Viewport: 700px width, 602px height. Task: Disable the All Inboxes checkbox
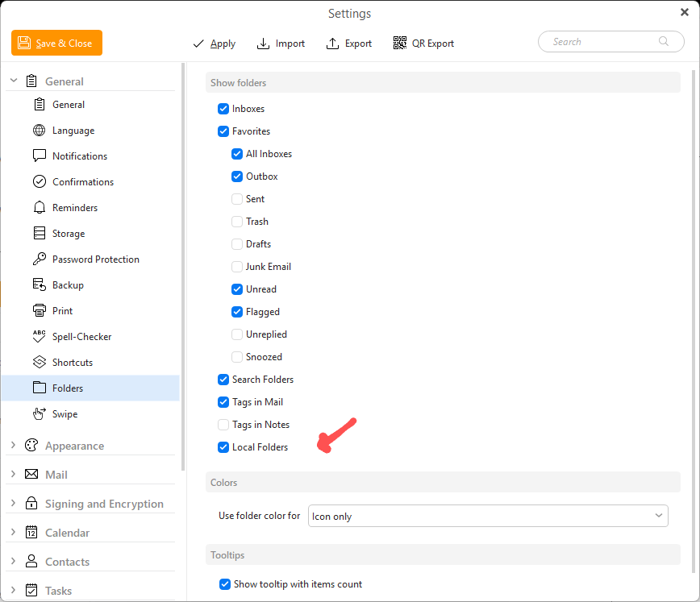pyautogui.click(x=237, y=154)
